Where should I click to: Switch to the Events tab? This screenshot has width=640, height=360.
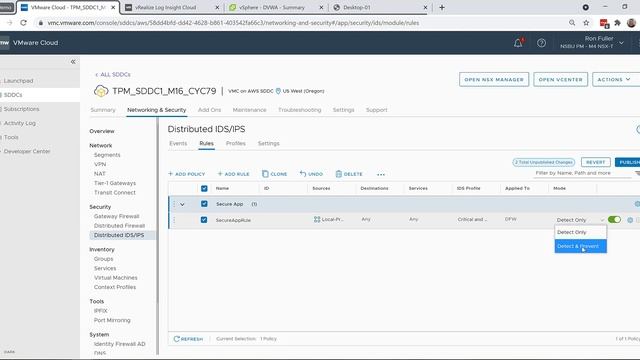click(x=178, y=143)
